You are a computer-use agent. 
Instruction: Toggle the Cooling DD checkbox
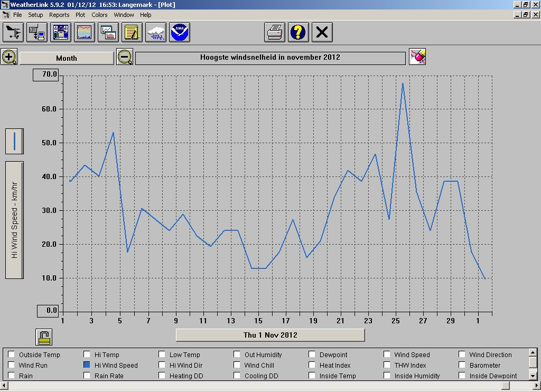tap(237, 375)
